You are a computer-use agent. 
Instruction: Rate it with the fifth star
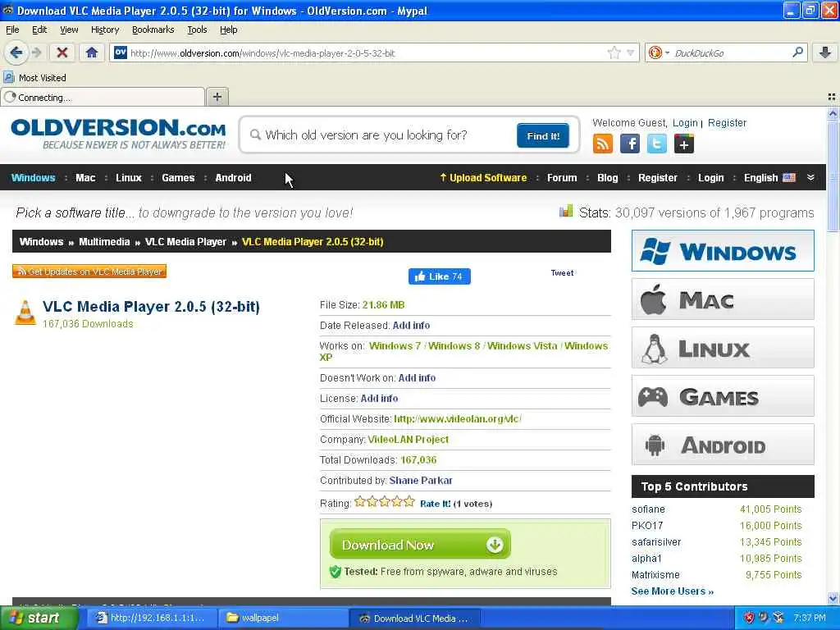[x=409, y=501]
